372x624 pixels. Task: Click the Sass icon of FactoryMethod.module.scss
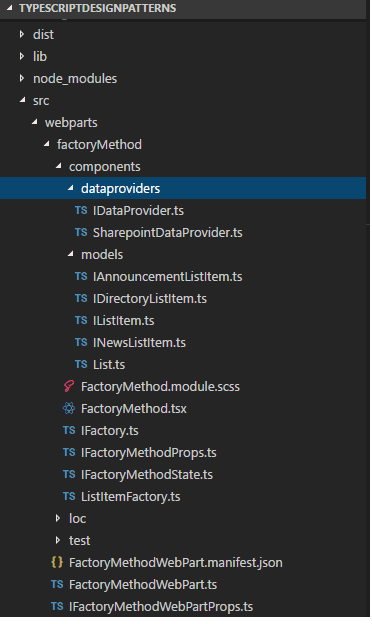pyautogui.click(x=69, y=386)
